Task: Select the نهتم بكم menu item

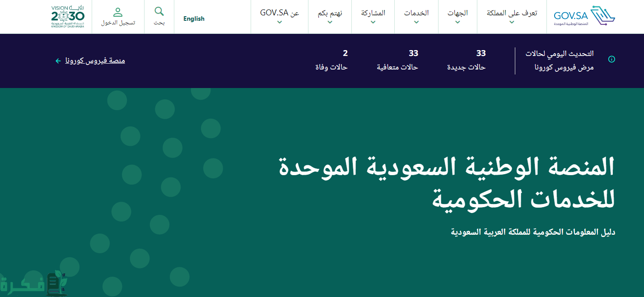Action: [x=330, y=13]
